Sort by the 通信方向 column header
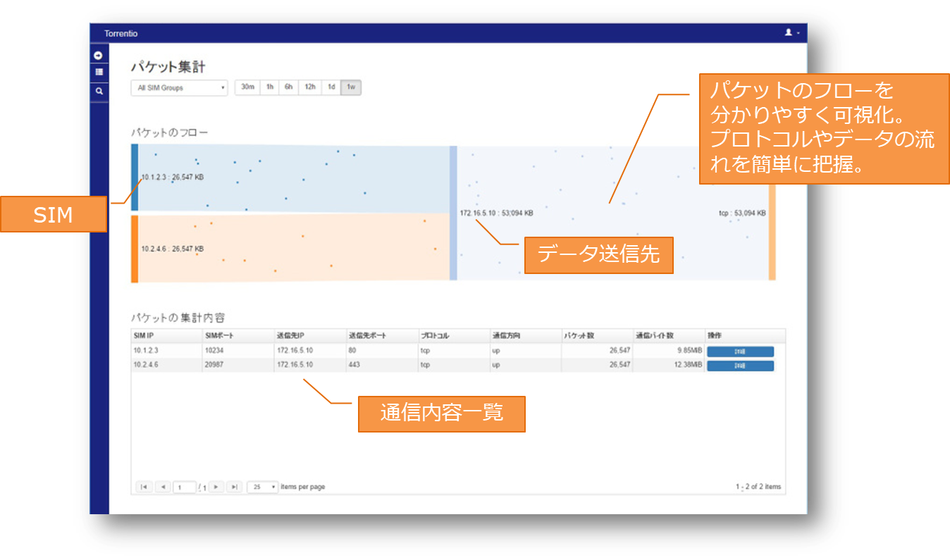 click(x=526, y=336)
